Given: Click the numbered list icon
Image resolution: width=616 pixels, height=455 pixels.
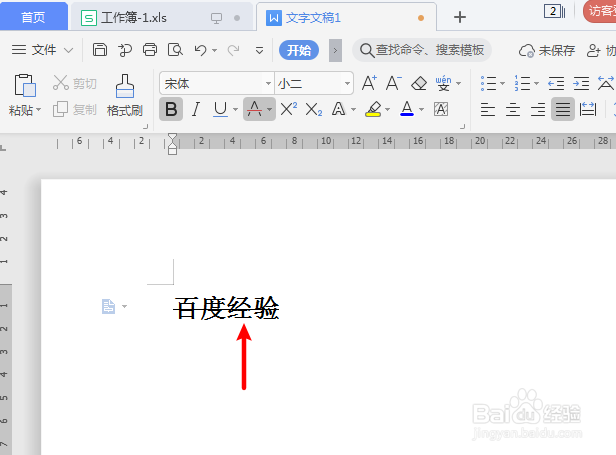Looking at the screenshot, I should (x=522, y=83).
